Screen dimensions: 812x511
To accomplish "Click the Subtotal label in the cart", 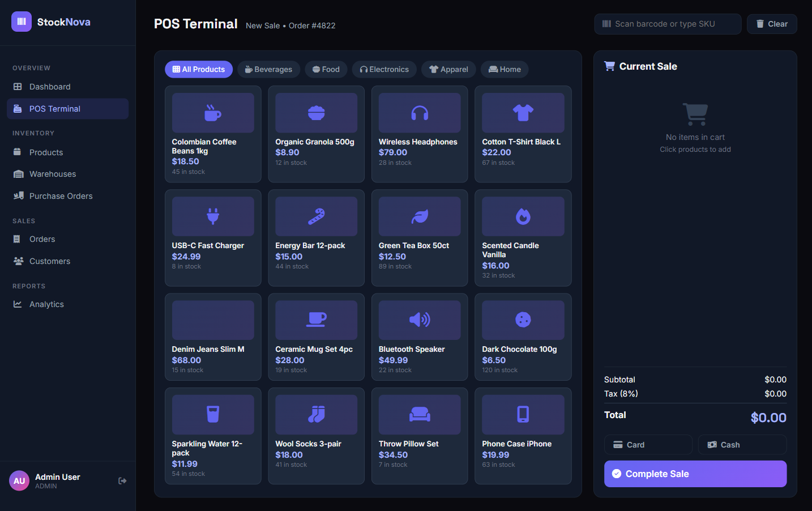I will [x=619, y=380].
